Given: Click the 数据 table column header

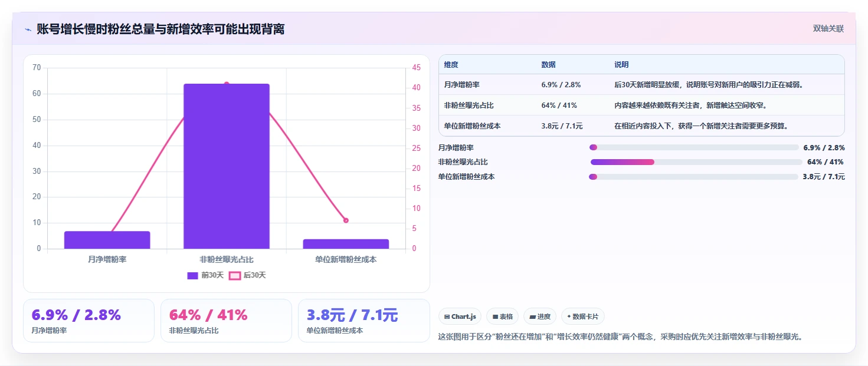Looking at the screenshot, I should pyautogui.click(x=548, y=65).
